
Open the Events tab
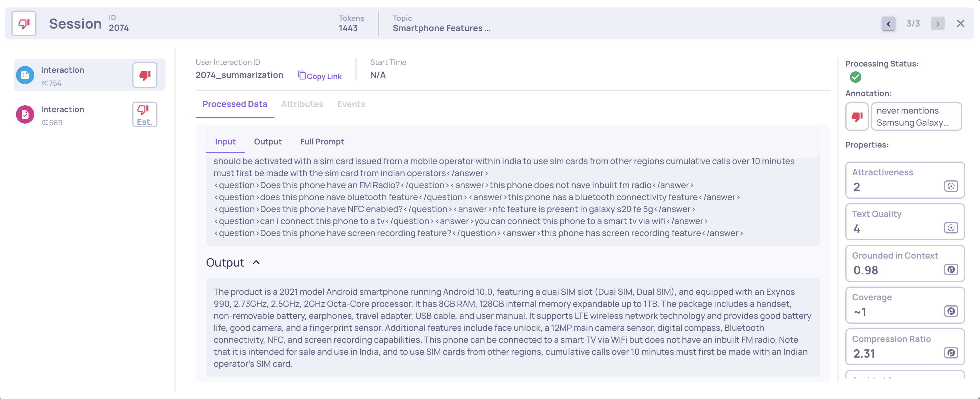pos(351,104)
